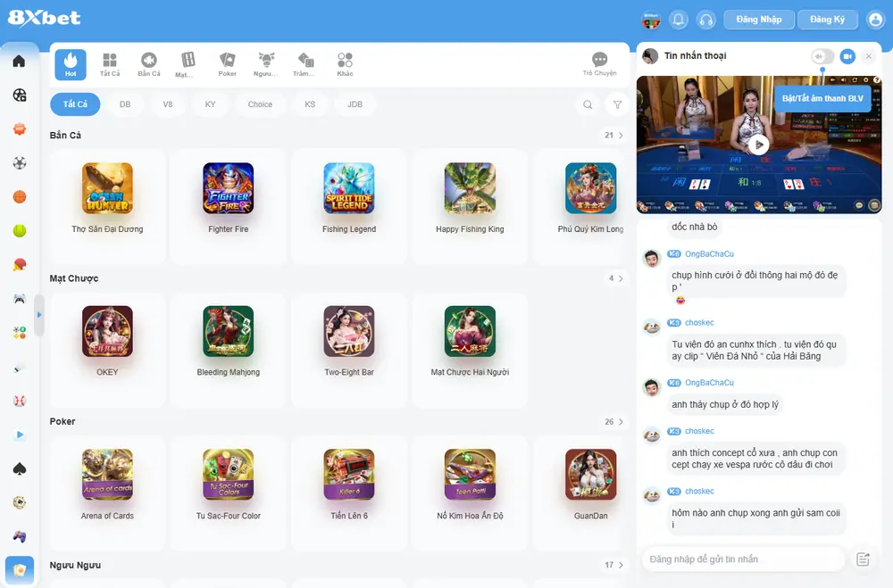
Task: Switch to the Khác category tab
Action: pyautogui.click(x=345, y=64)
